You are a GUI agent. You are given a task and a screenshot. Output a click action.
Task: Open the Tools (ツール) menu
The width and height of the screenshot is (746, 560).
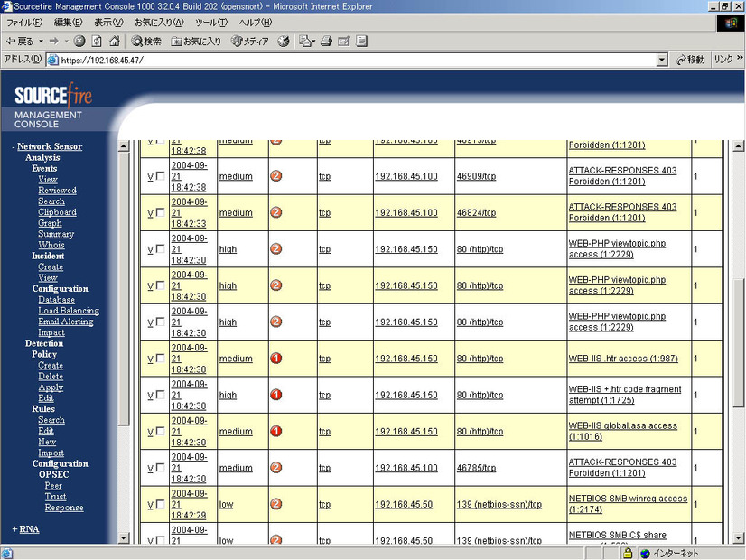pos(211,23)
